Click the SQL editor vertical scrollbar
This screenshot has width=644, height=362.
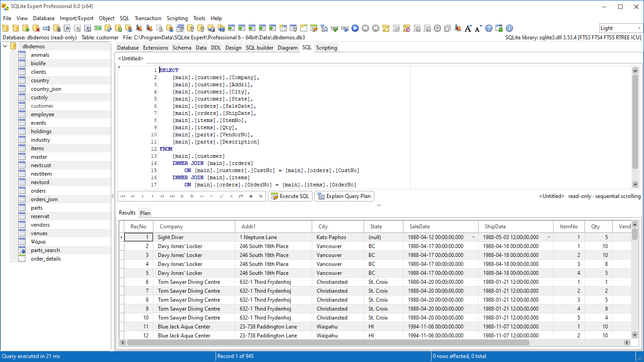635,127
